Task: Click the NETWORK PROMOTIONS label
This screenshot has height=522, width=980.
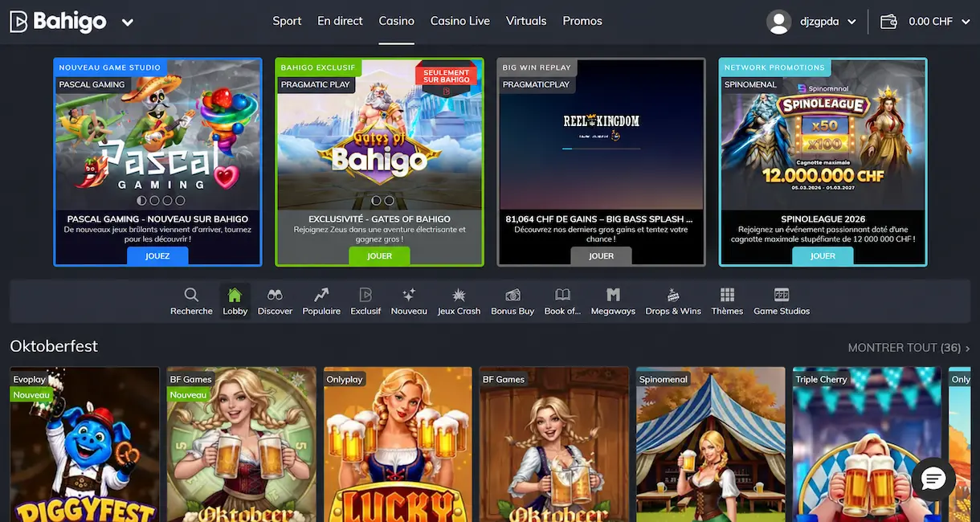Action: coord(774,67)
